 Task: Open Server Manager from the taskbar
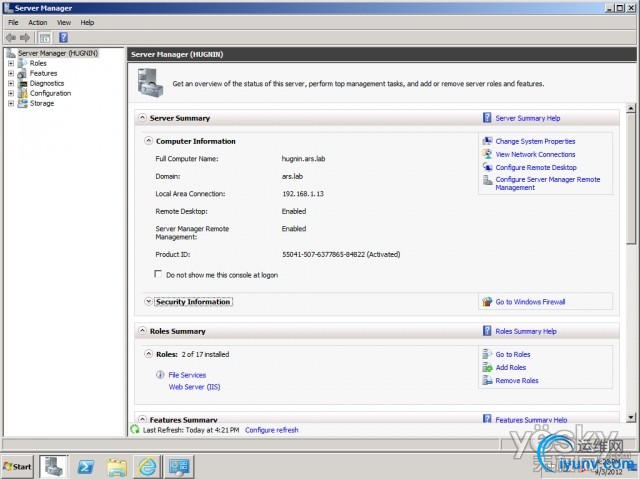tap(54, 467)
